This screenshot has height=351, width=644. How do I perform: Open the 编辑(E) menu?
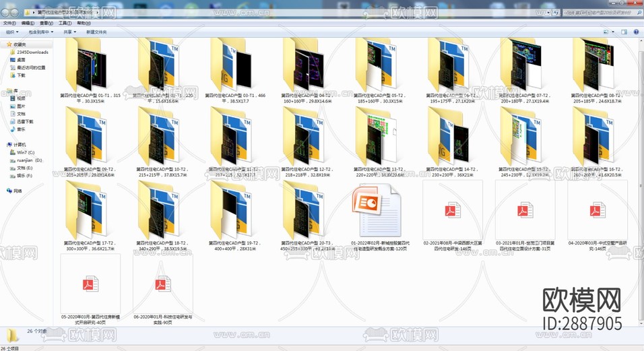[x=28, y=24]
